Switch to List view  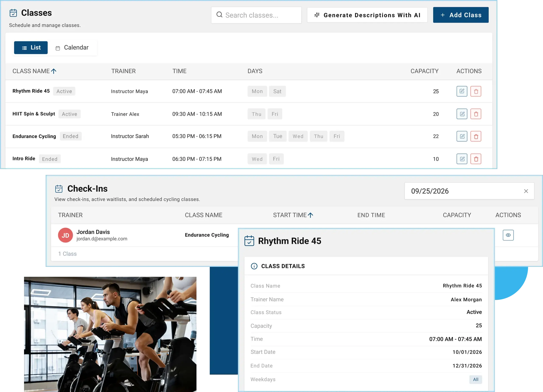pyautogui.click(x=31, y=48)
